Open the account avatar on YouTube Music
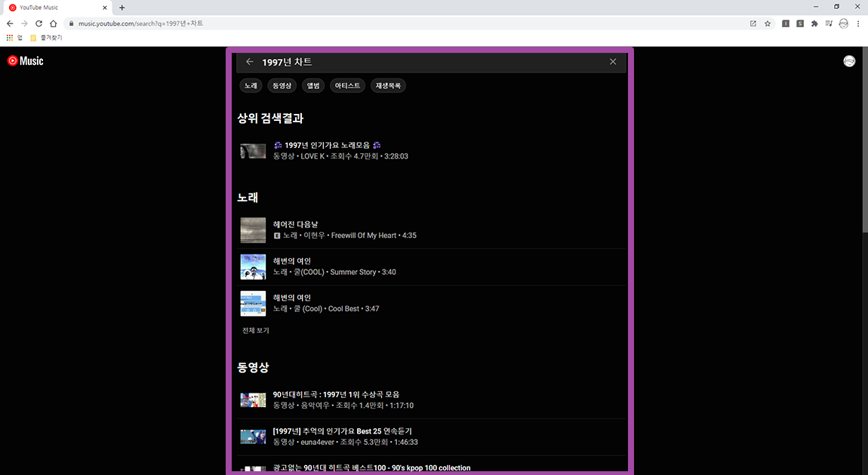This screenshot has width=868, height=475. pos(849,61)
